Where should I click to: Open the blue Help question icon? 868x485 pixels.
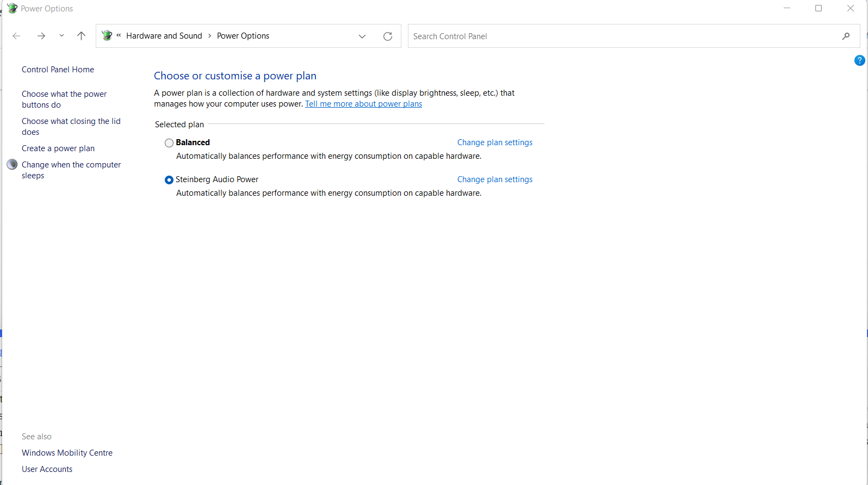point(859,60)
